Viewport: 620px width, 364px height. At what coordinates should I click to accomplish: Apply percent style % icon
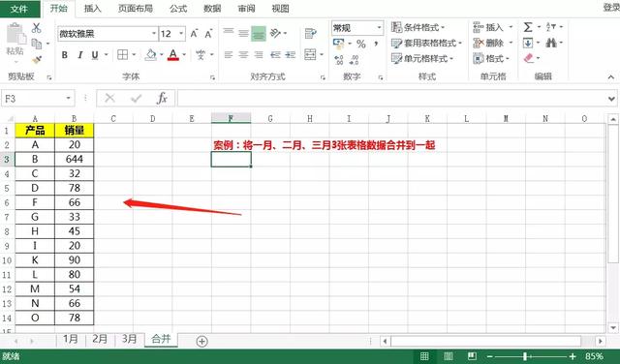[361, 44]
